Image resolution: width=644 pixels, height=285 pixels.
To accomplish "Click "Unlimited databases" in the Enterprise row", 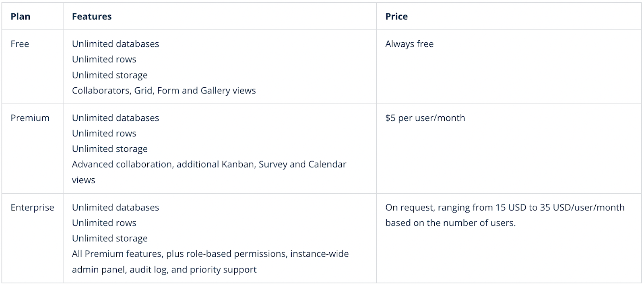I will click(x=116, y=207).
